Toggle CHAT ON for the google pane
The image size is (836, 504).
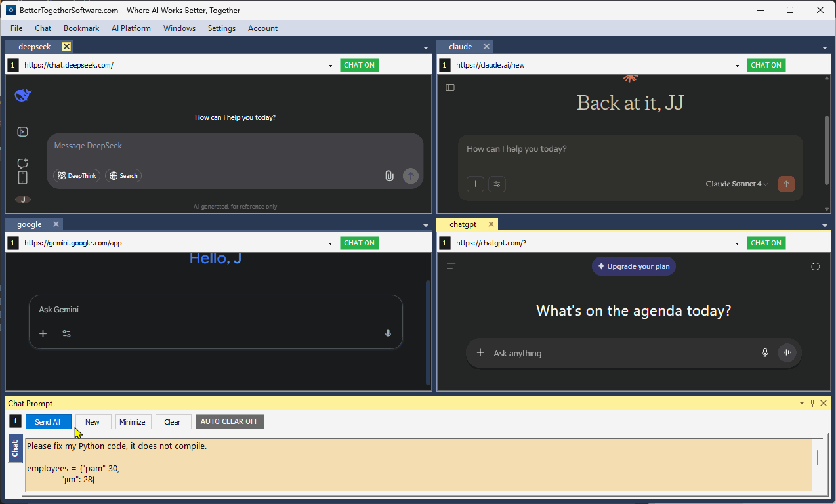coord(360,243)
